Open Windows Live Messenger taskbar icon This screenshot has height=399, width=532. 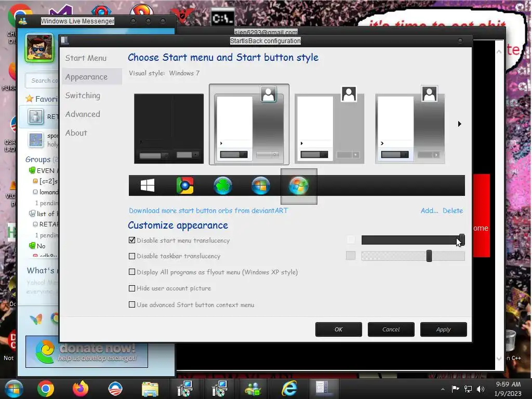(x=254, y=389)
